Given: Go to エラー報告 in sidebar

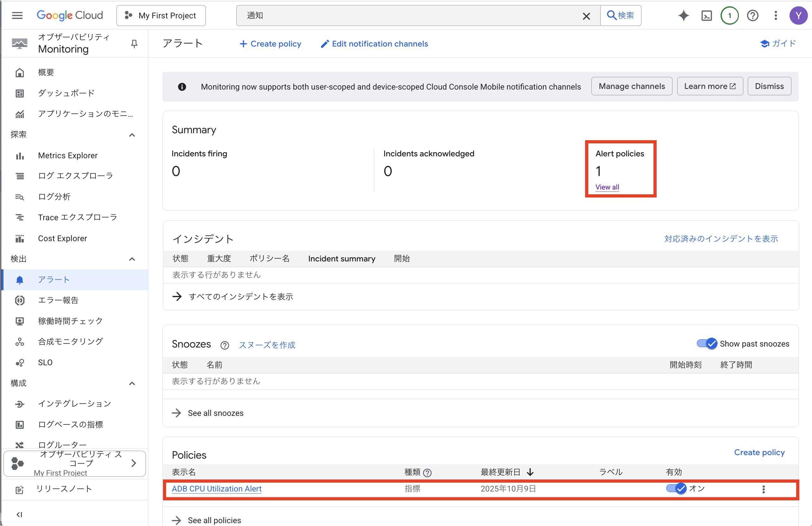Looking at the screenshot, I should tap(58, 300).
